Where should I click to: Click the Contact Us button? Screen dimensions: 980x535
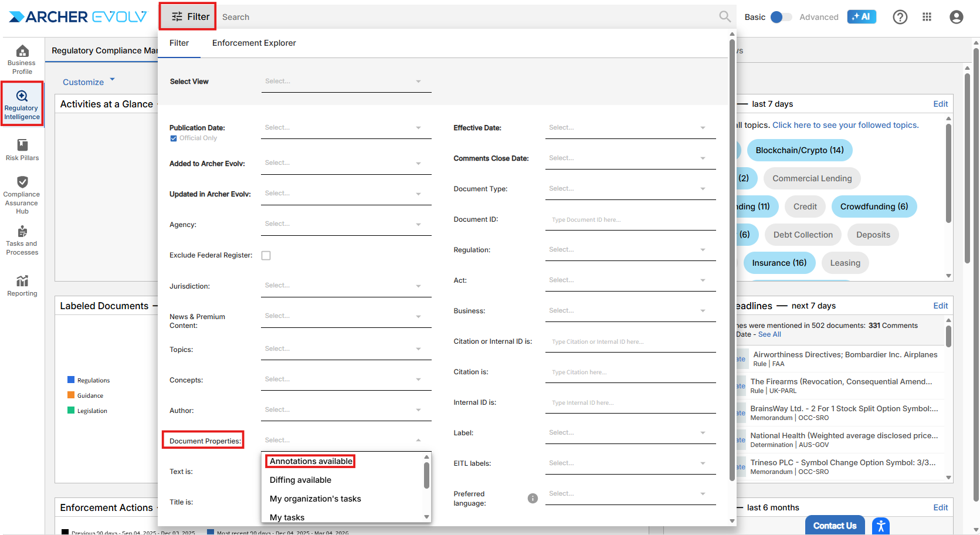pyautogui.click(x=834, y=526)
